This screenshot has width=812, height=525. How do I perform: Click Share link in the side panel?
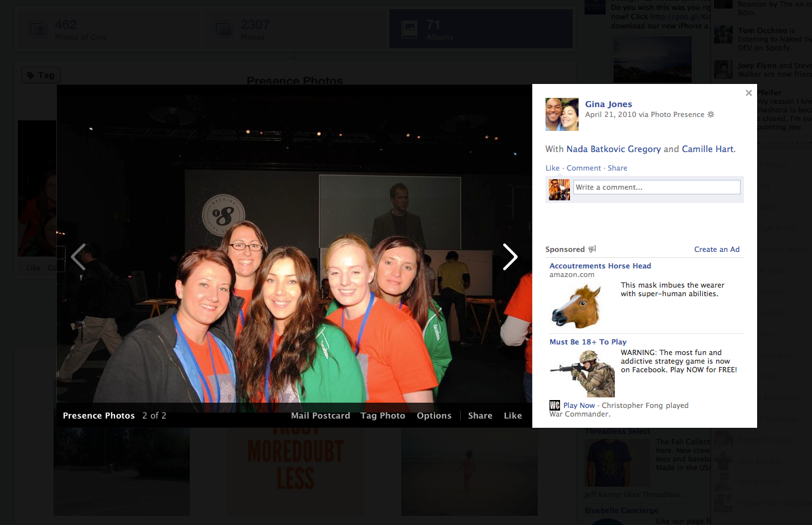coord(618,168)
